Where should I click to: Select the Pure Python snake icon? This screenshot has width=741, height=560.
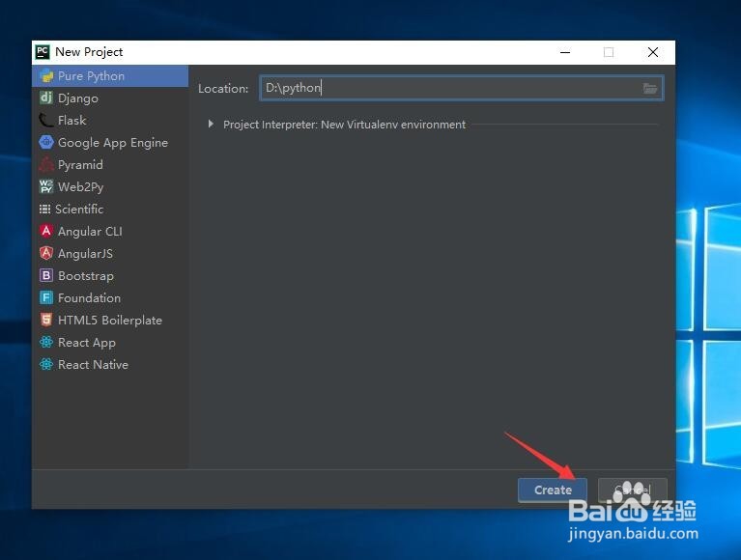tap(46, 76)
